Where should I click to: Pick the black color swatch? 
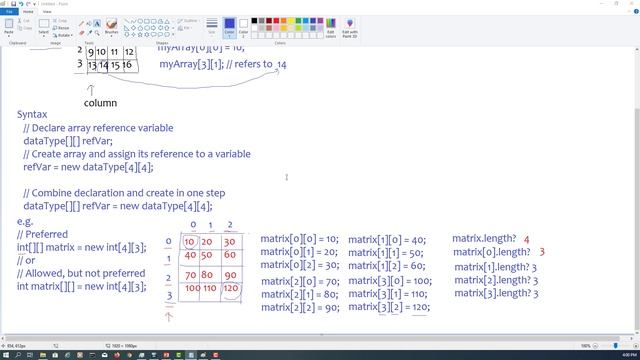[x=254, y=21]
